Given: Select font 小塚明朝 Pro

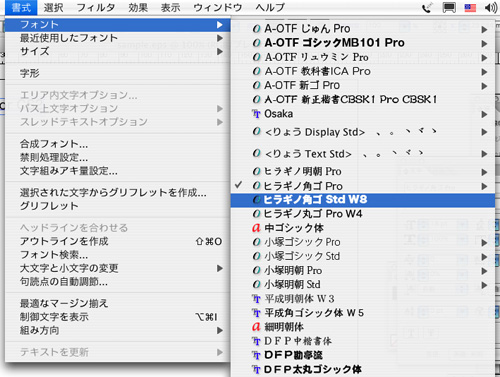Looking at the screenshot, I should tap(363, 271).
